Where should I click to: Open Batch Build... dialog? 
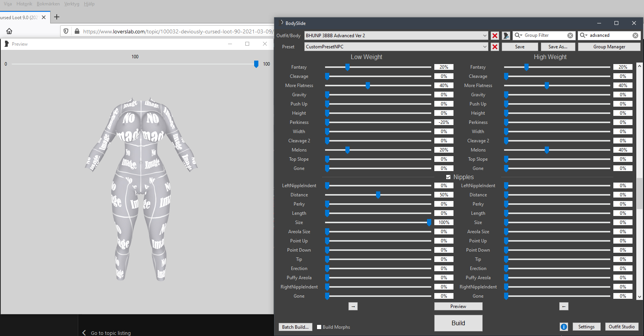pyautogui.click(x=295, y=327)
